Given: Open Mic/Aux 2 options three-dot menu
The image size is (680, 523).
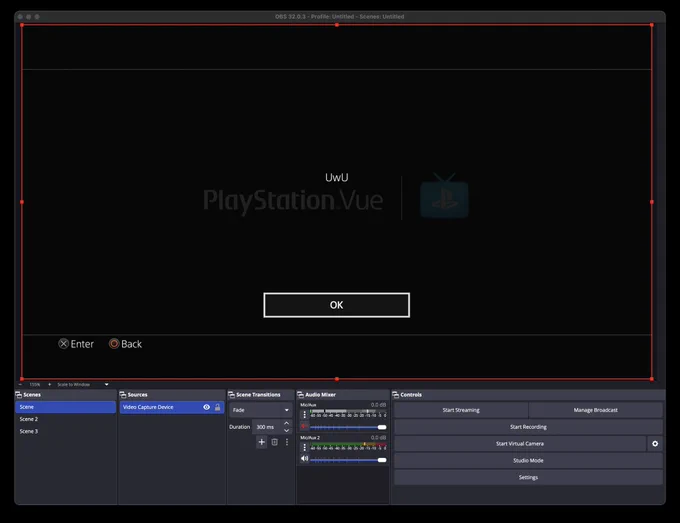Looking at the screenshot, I should pyautogui.click(x=304, y=447).
